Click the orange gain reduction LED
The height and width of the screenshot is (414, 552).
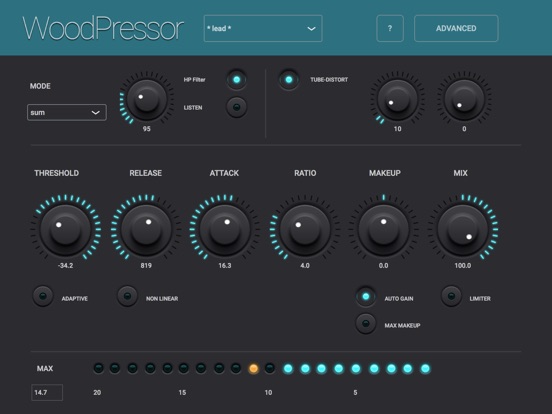point(253,369)
